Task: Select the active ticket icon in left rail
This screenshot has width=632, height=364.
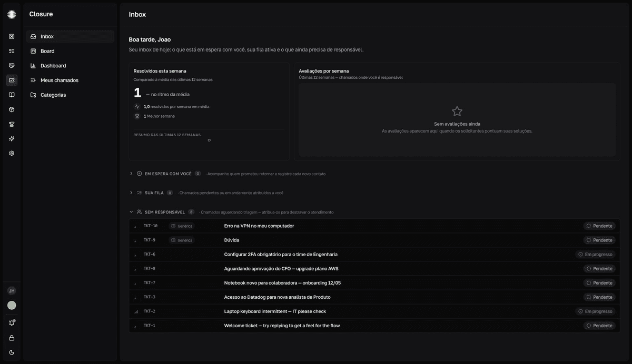Action: (x=12, y=80)
